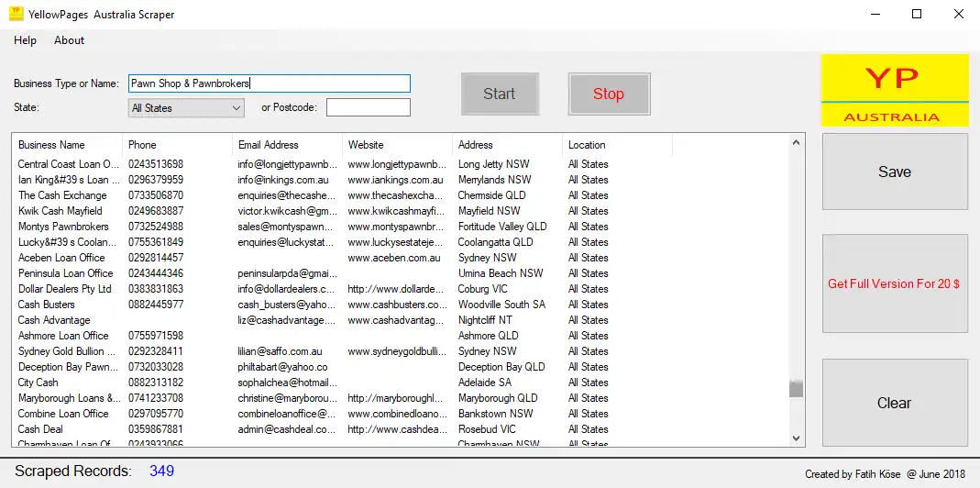Click the scraped records count 349
The width and height of the screenshot is (980, 488).
[162, 471]
